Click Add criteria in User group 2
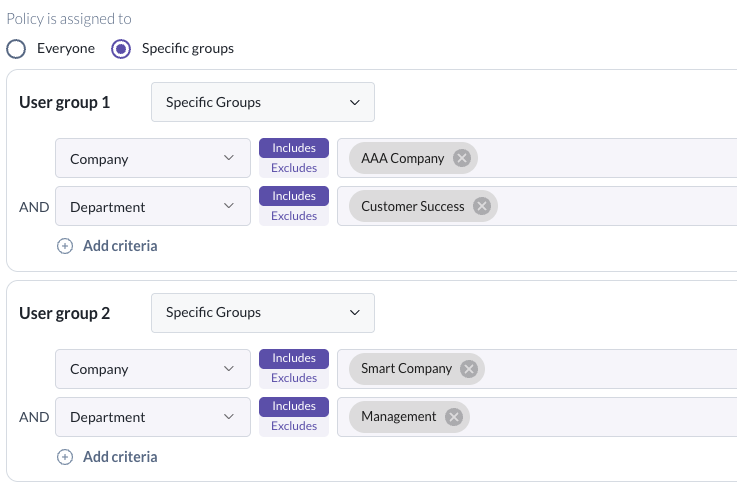 (x=119, y=457)
